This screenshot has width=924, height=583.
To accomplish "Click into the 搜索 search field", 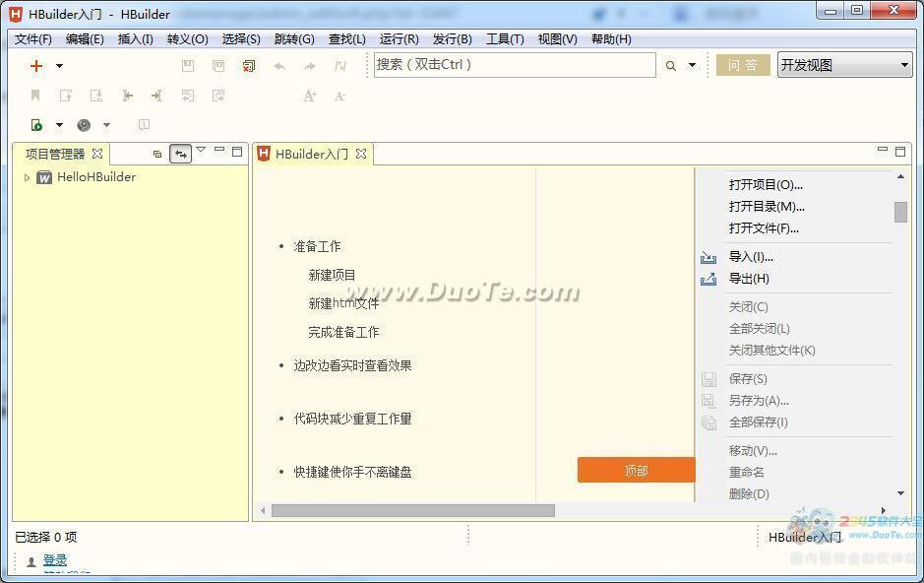I will [x=515, y=65].
